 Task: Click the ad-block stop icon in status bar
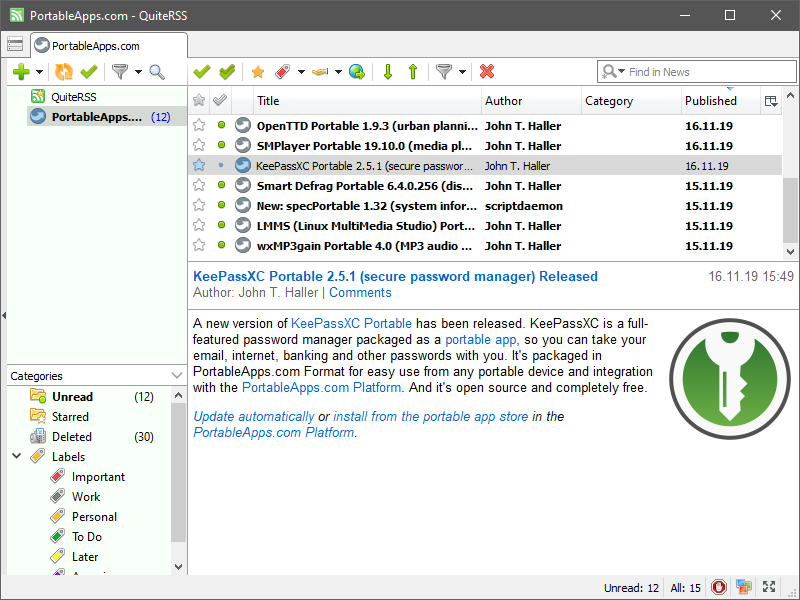[x=718, y=587]
